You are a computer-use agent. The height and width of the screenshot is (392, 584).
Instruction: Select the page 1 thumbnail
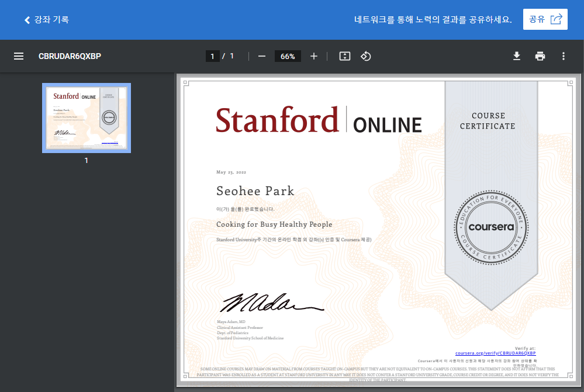pyautogui.click(x=87, y=118)
